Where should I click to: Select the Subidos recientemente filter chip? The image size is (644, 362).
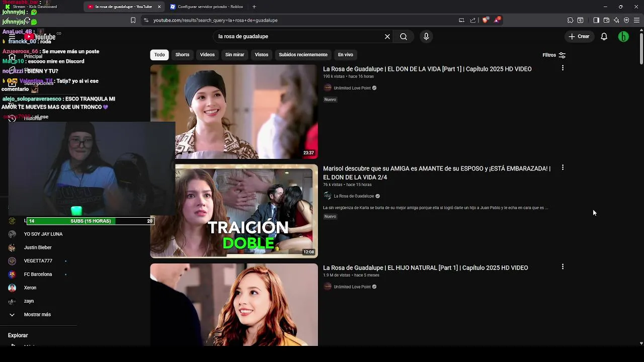click(x=303, y=55)
